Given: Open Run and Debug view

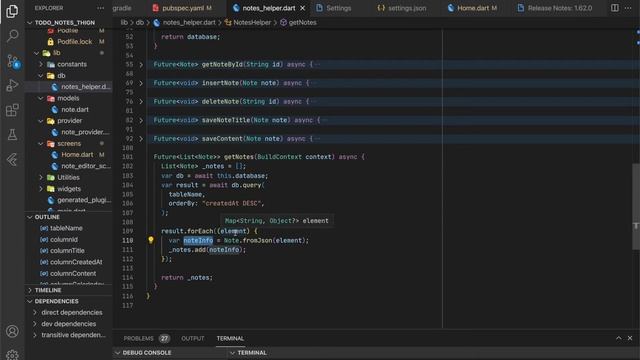Looking at the screenshot, I should pos(12,85).
